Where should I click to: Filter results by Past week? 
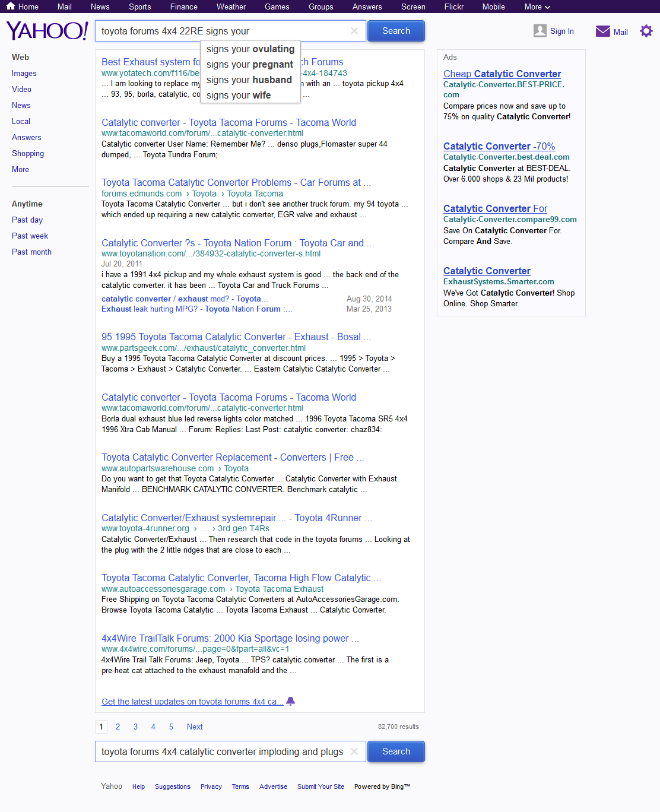[x=30, y=236]
